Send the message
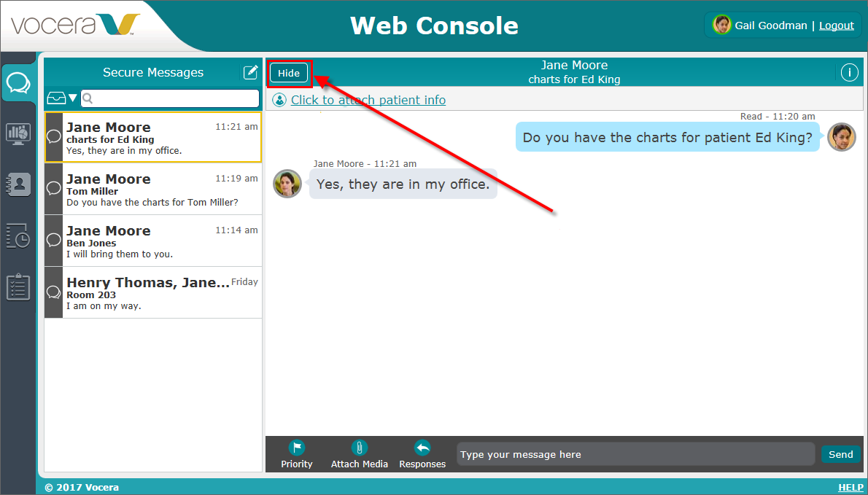The height and width of the screenshot is (495, 868). pos(841,455)
